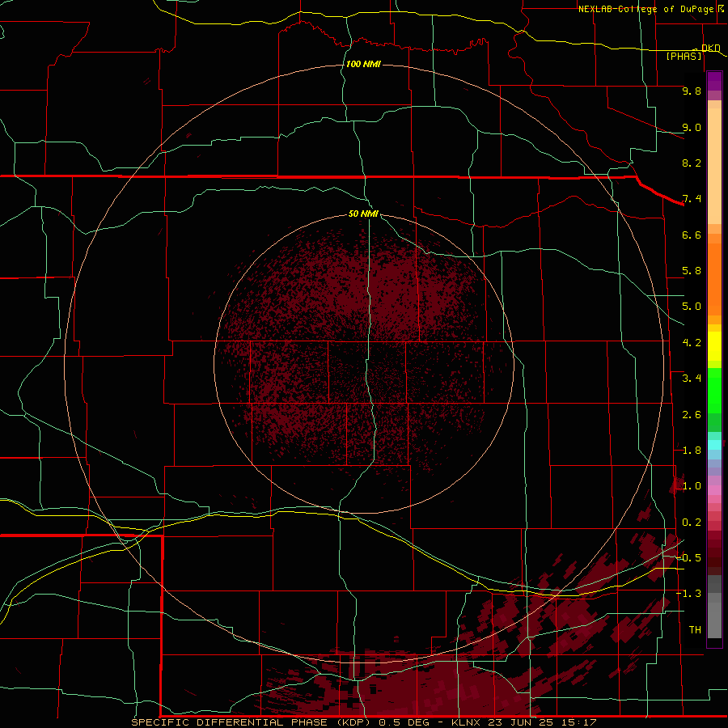The width and height of the screenshot is (728, 728).
Task: Click the 7.4 color scale value
Action: 692,199
